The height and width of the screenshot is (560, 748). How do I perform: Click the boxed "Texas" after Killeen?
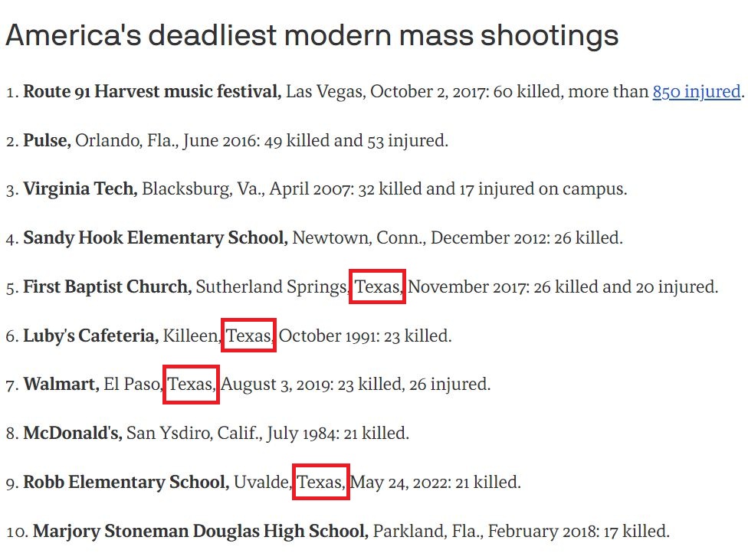(x=249, y=336)
